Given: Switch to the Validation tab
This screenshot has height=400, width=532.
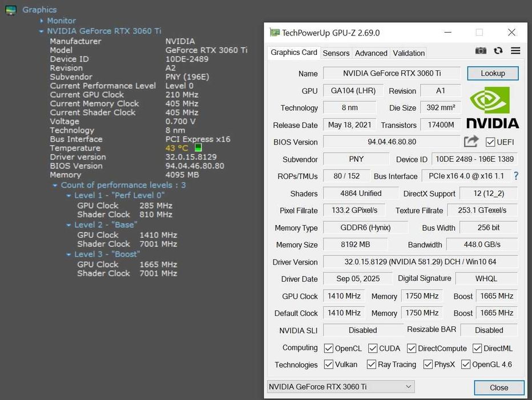Looking at the screenshot, I should pyautogui.click(x=409, y=53).
